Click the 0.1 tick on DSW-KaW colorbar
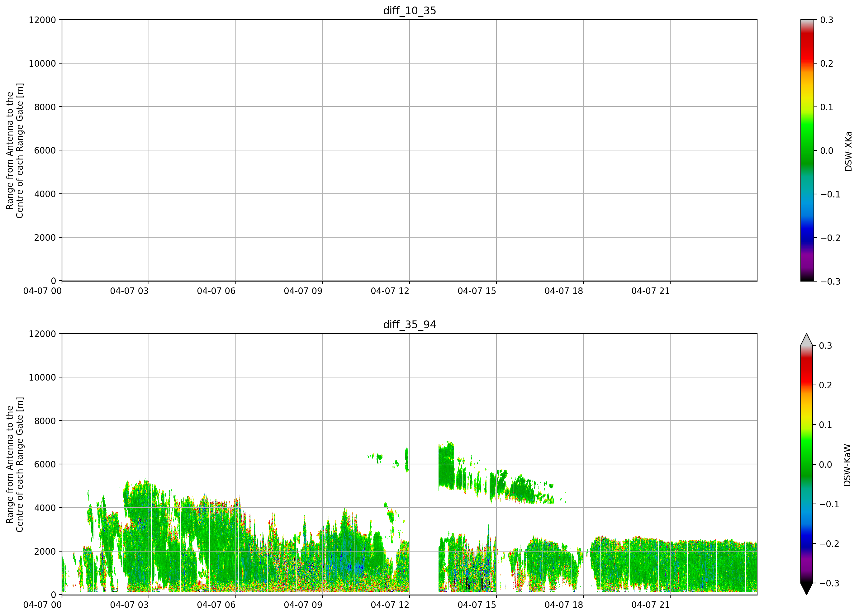This screenshot has width=859, height=616. point(826,424)
